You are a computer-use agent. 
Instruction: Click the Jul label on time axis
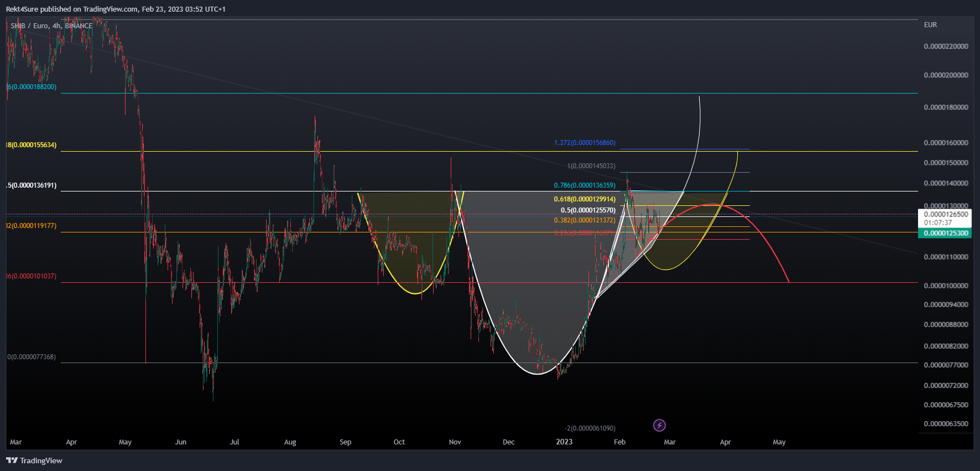(x=234, y=442)
